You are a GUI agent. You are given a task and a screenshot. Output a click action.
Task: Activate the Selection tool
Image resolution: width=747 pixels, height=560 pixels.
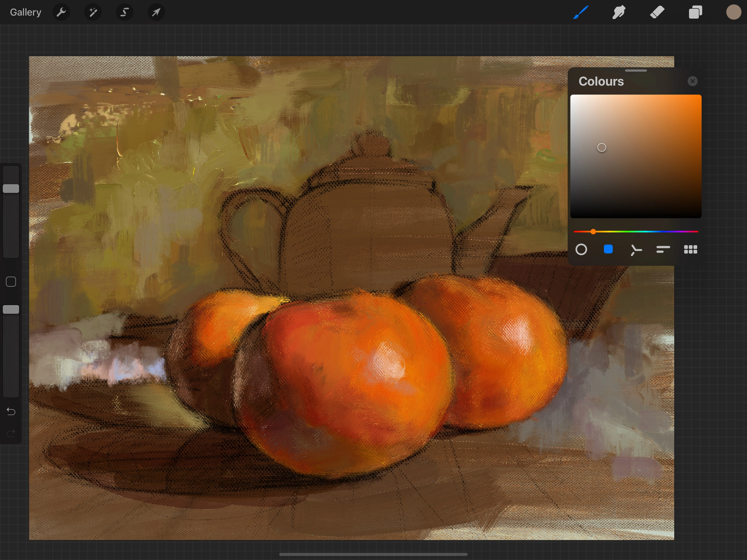click(x=125, y=13)
